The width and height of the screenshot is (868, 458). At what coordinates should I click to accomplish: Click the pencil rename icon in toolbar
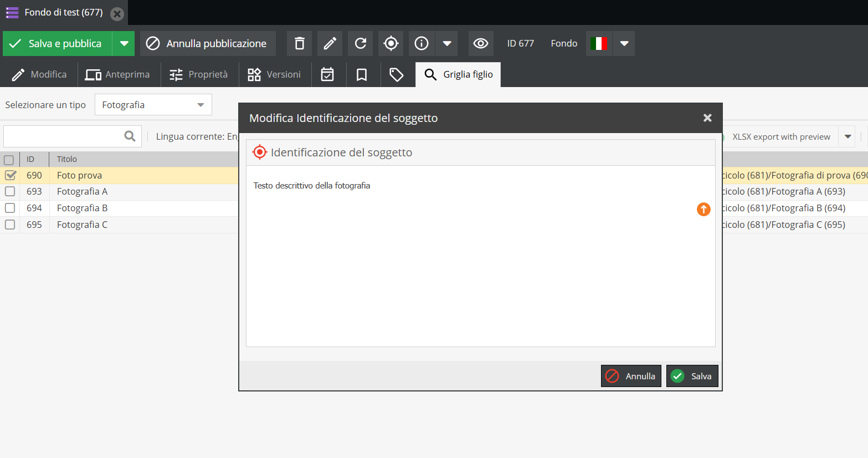pos(330,43)
